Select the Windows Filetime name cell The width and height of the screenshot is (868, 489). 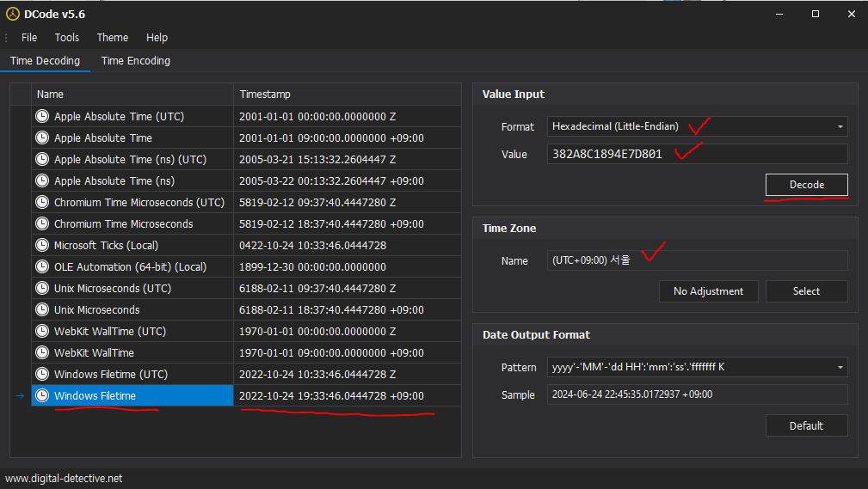coord(132,395)
